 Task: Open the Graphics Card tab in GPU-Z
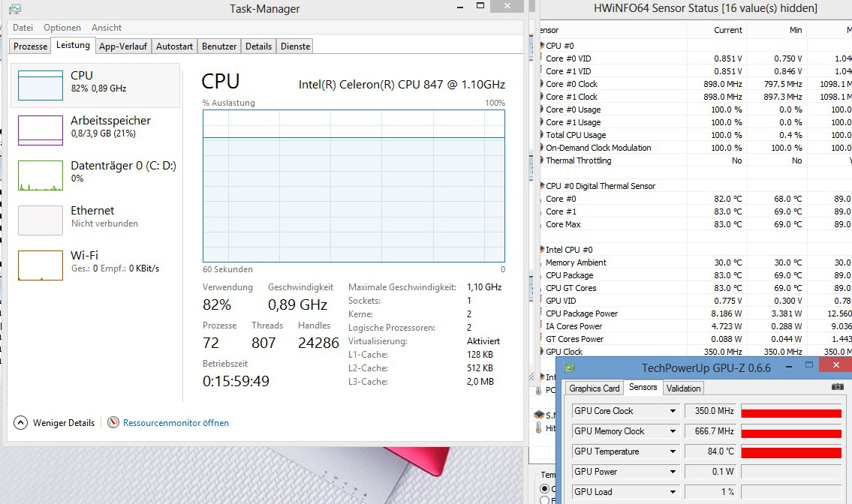point(594,388)
